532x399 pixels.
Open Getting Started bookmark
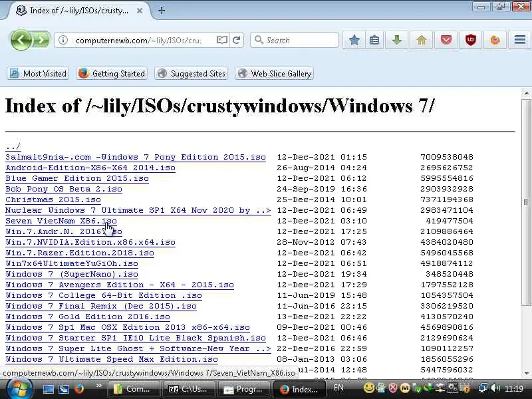point(112,74)
